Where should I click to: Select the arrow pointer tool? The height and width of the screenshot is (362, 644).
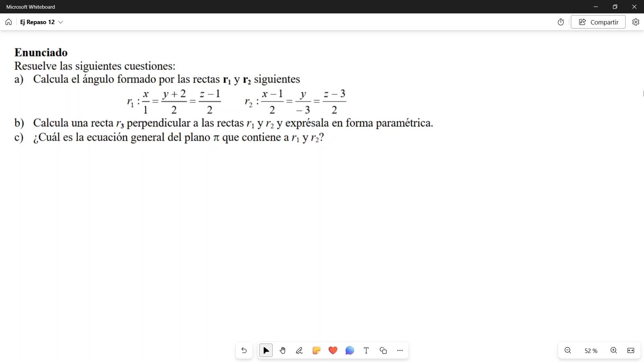tap(266, 351)
